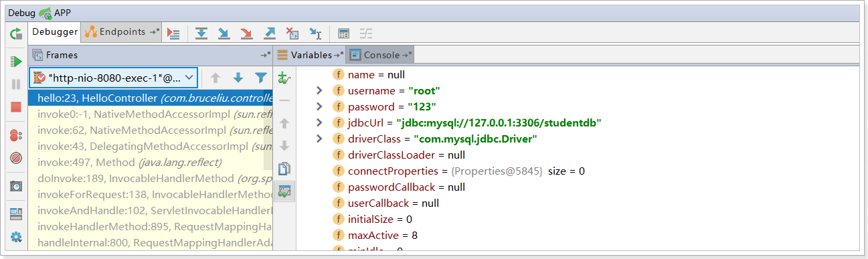Rerun the APP debug session
The image size is (868, 259).
point(15,33)
